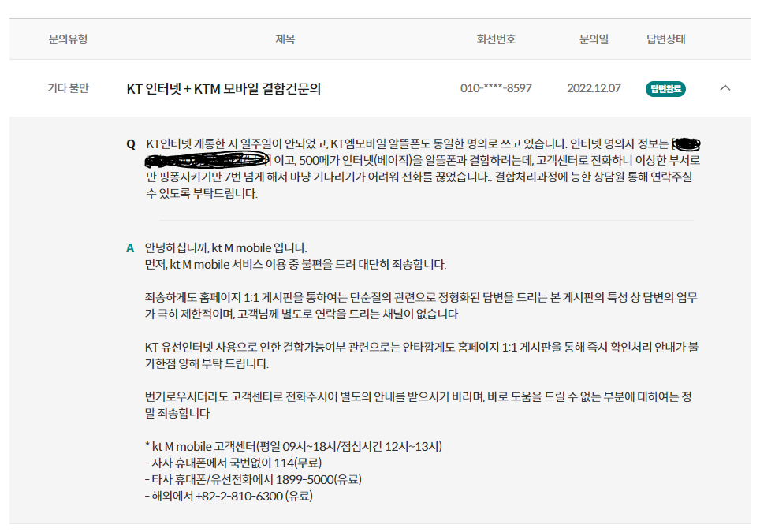This screenshot has height=532, width=760.
Task: Click the 문의일 column header
Action: pyautogui.click(x=593, y=39)
